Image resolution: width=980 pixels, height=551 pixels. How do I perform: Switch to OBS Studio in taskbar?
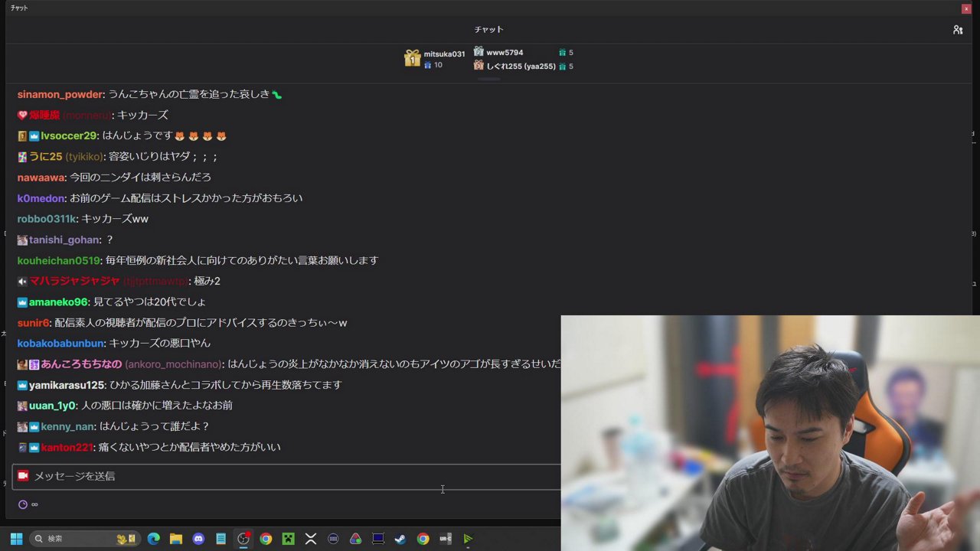[243, 539]
